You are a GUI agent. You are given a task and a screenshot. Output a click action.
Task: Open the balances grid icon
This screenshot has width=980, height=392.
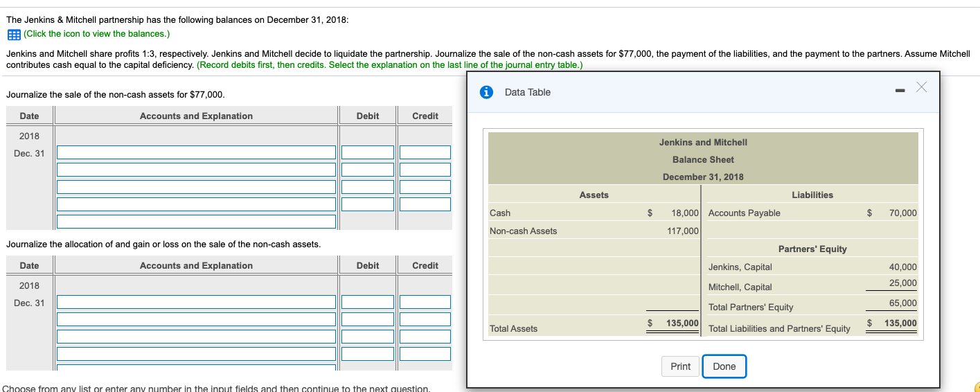(x=13, y=34)
